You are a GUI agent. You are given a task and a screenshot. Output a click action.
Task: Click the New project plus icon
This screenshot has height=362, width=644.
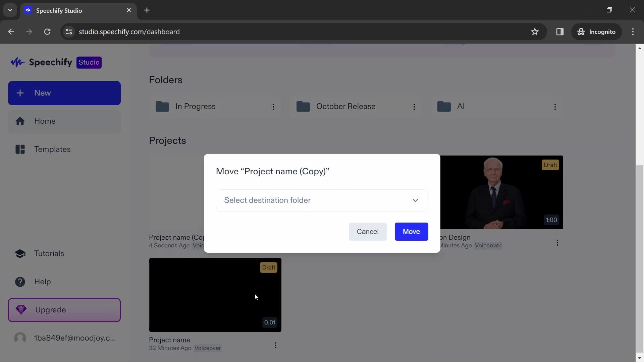(x=19, y=93)
